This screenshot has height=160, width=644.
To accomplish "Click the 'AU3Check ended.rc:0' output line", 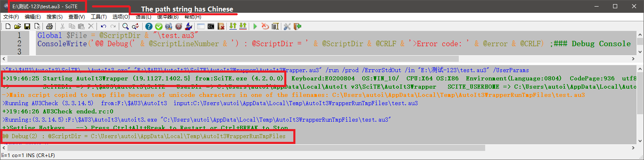I will (58, 111).
